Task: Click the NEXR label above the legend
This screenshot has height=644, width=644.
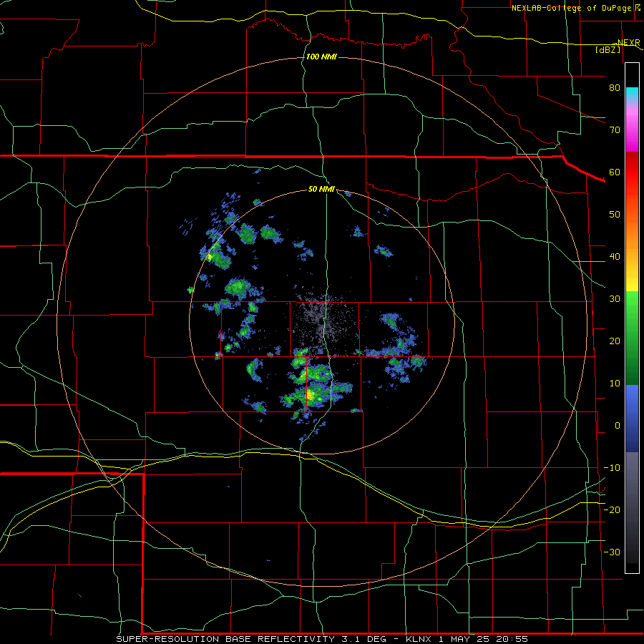Action: pyautogui.click(x=628, y=43)
